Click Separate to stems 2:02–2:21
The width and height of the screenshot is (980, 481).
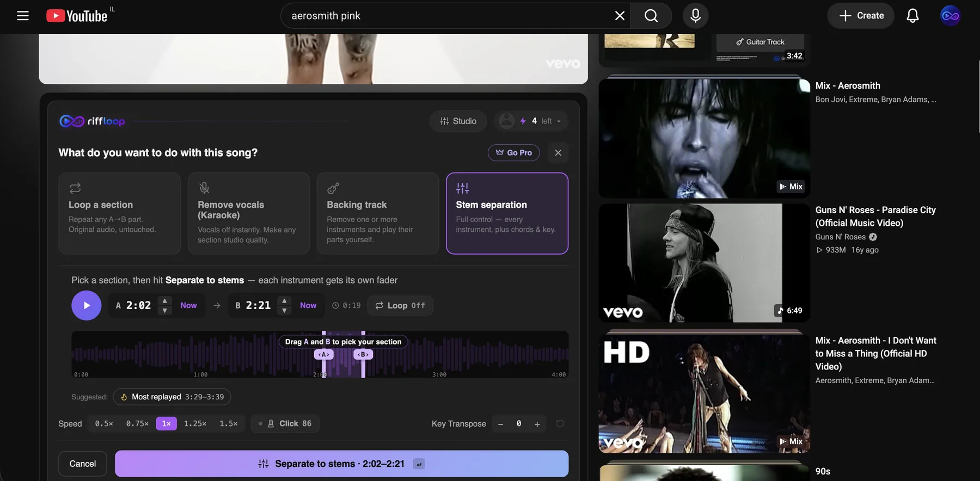click(341, 464)
